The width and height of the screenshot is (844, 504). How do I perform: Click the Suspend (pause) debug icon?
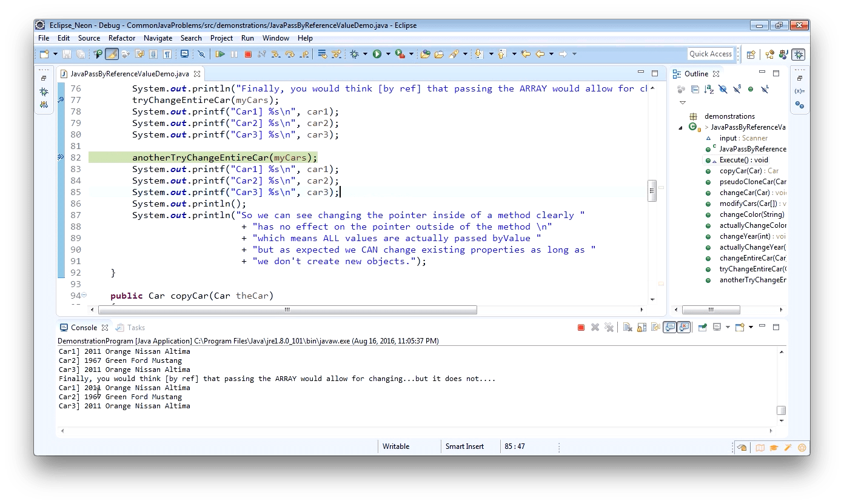pos(235,54)
